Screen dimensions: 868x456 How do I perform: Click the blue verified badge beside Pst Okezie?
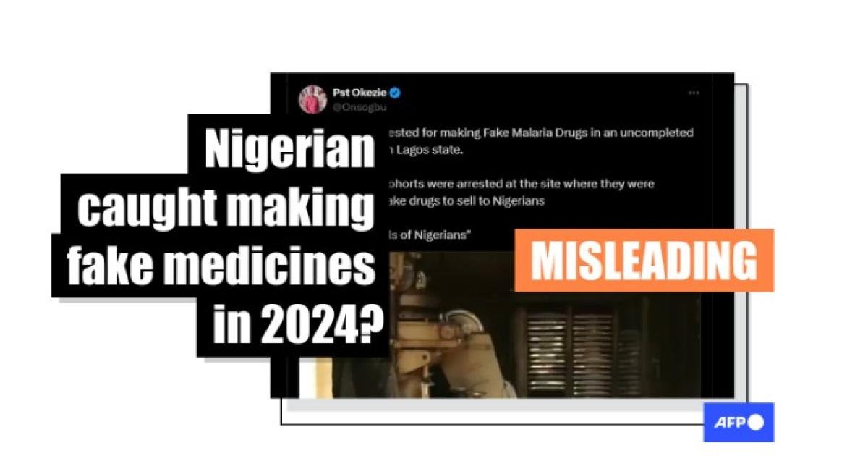coord(396,93)
